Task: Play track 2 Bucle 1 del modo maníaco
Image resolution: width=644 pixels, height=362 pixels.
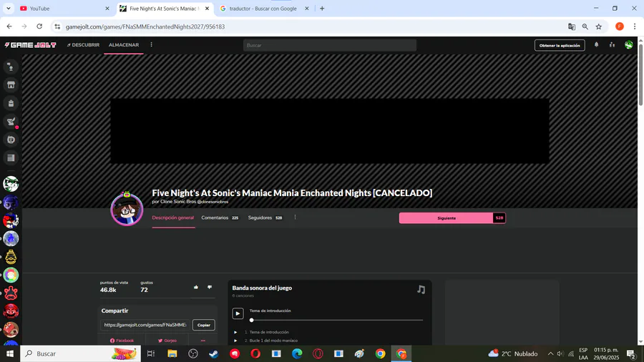Action: click(x=235, y=341)
